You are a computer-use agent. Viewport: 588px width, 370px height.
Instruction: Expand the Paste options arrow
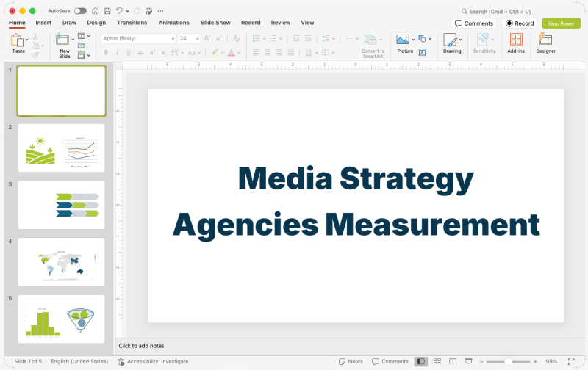tap(27, 40)
